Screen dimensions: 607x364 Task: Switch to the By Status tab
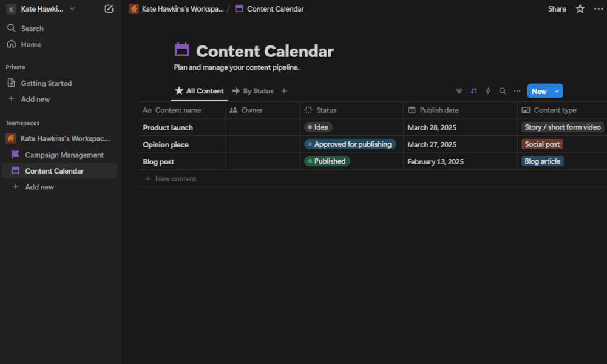point(253,91)
